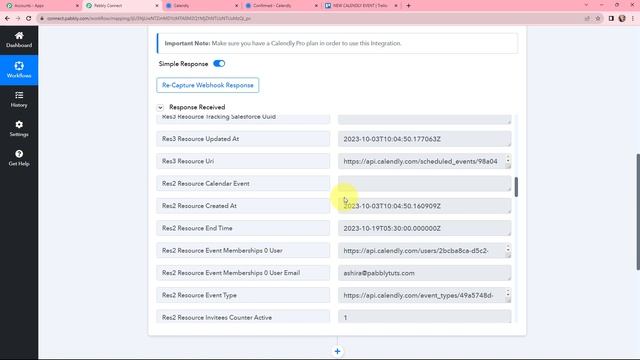Viewport: 640px width, 360px height.
Task: Click the ashira@pabblytuts.com email value
Action: click(x=424, y=273)
